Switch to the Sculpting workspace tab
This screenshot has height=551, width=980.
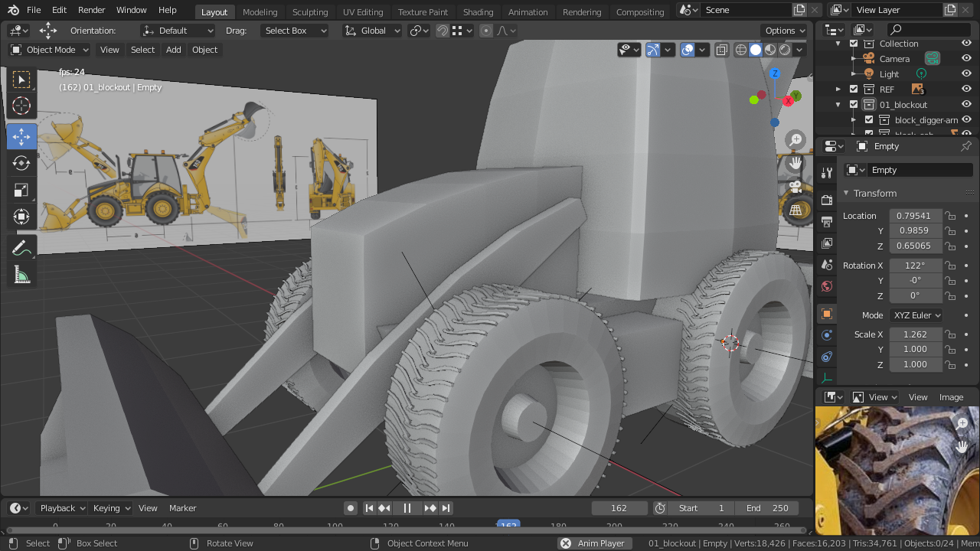(309, 11)
